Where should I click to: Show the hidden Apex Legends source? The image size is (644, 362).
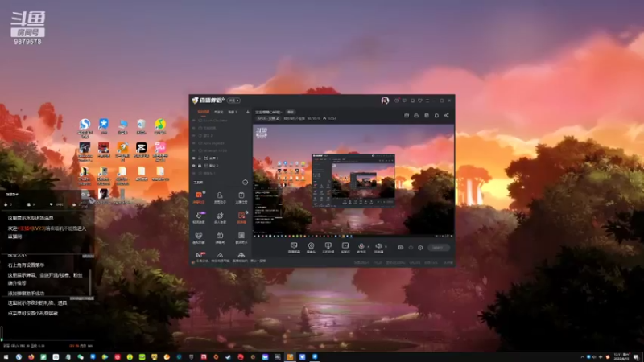194,143
